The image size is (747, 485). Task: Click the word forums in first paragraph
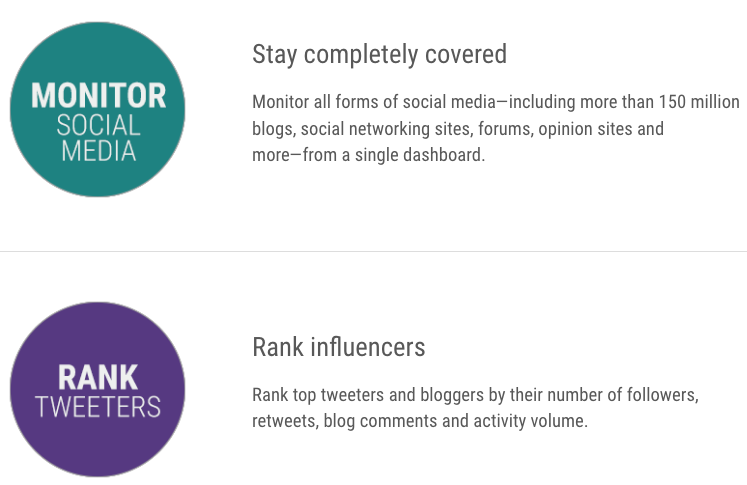(x=505, y=129)
